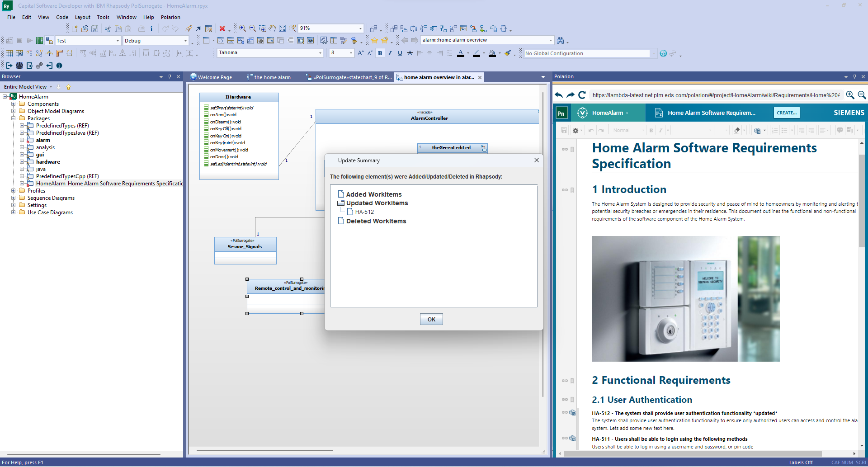This screenshot has width=868, height=467.
Task: Add current view to favorites star icon
Action: click(374, 40)
